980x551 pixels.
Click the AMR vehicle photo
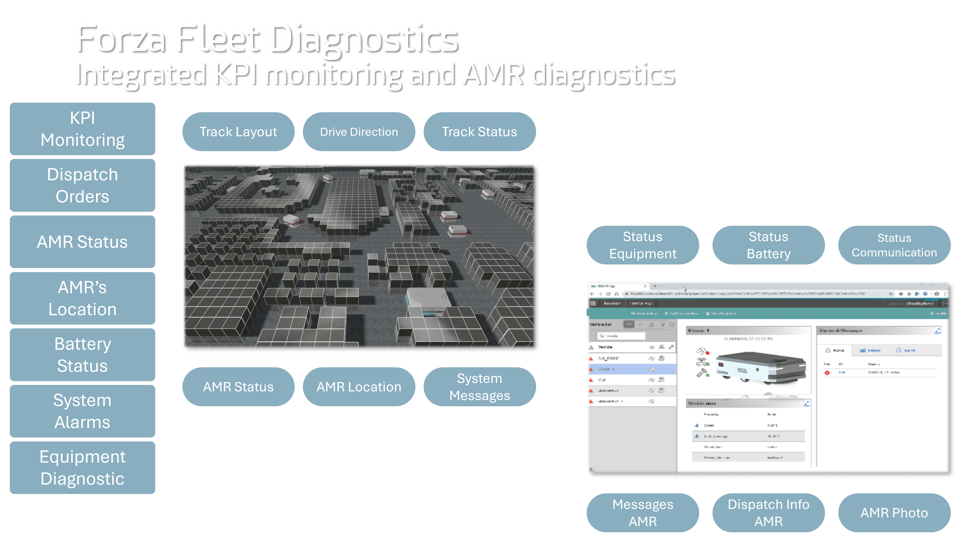pos(761,368)
